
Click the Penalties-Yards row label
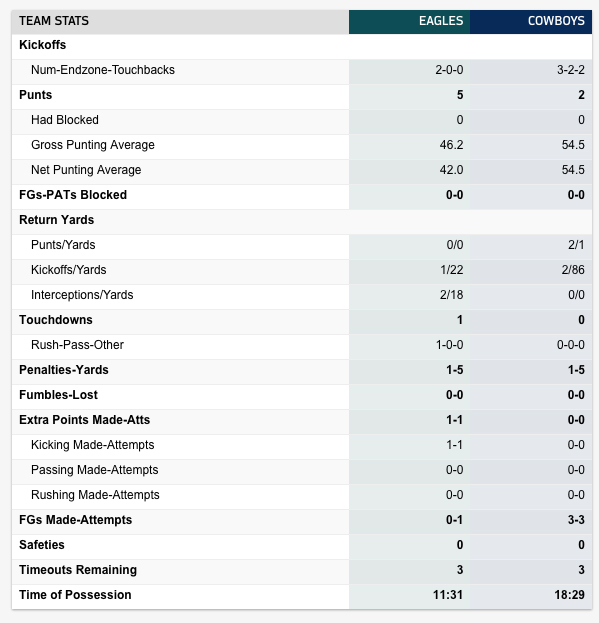64,370
